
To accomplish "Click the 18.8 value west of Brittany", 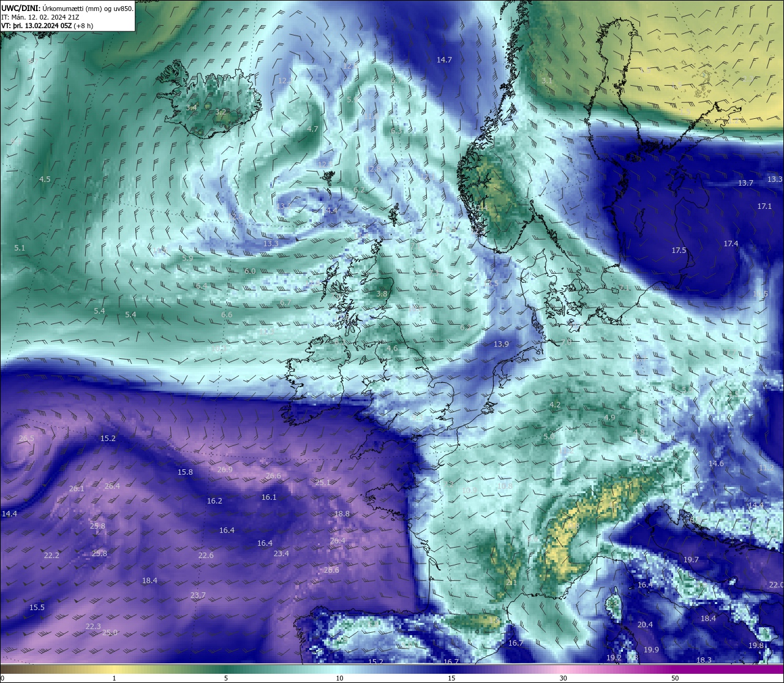I will click(x=342, y=514).
